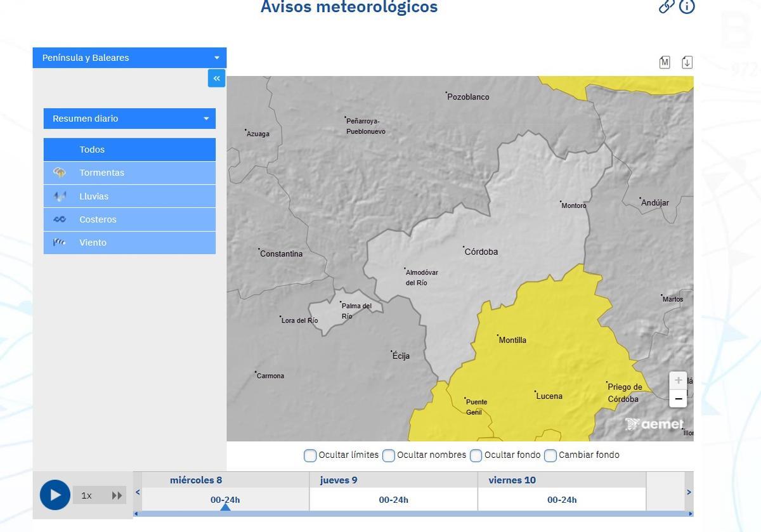The width and height of the screenshot is (761, 532).
Task: Zoom out using the minus control
Action: click(678, 398)
